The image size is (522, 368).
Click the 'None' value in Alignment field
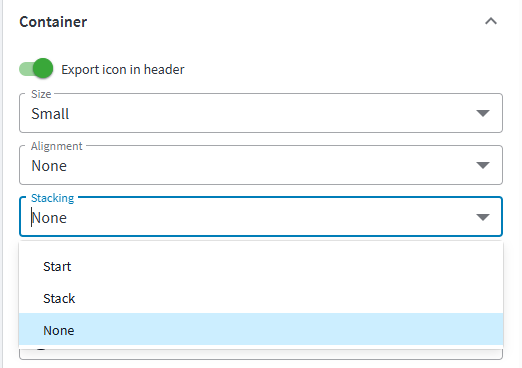[x=49, y=166]
